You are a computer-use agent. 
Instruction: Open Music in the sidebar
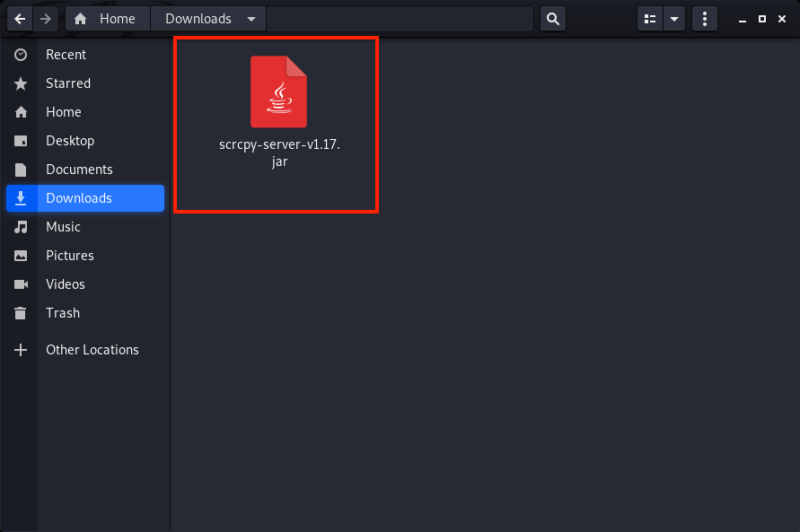pyautogui.click(x=85, y=227)
